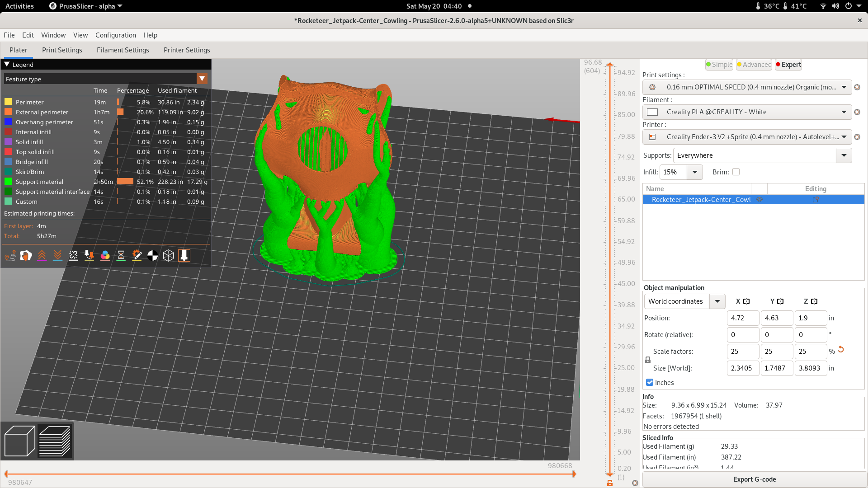Select Simple mode
Screen dimensions: 868x488
click(x=719, y=65)
